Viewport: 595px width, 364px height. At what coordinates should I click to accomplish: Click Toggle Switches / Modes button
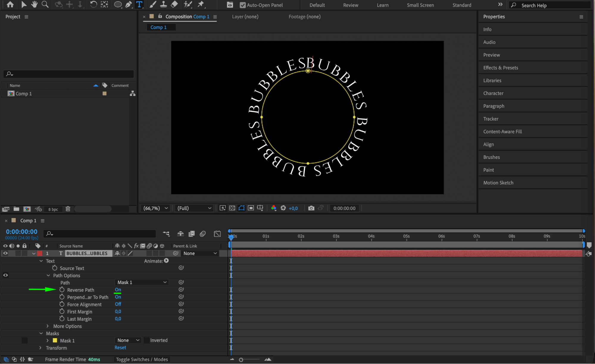tap(142, 359)
